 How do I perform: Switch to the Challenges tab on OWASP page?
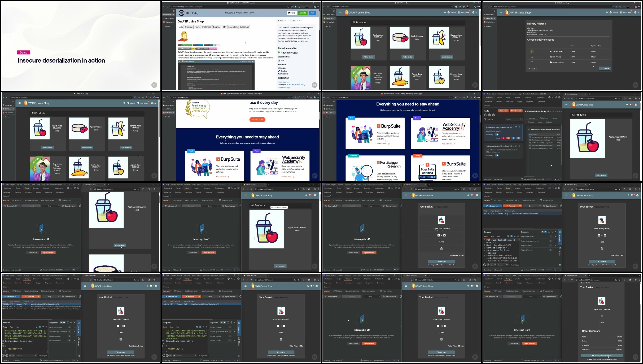point(206,27)
